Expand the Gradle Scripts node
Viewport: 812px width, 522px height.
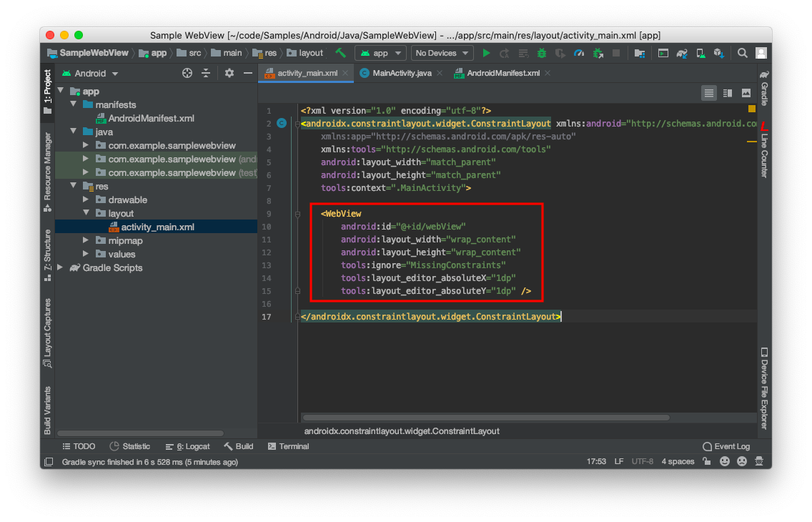[61, 267]
